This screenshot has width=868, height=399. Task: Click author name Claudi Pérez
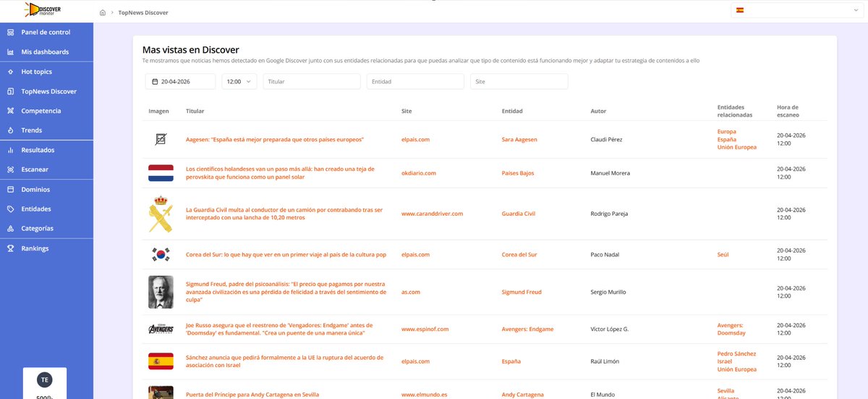(x=606, y=139)
